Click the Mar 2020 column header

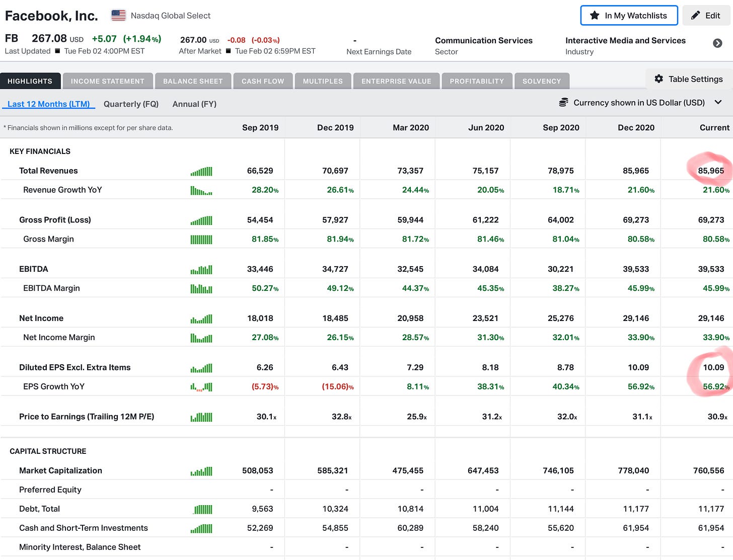pos(411,128)
